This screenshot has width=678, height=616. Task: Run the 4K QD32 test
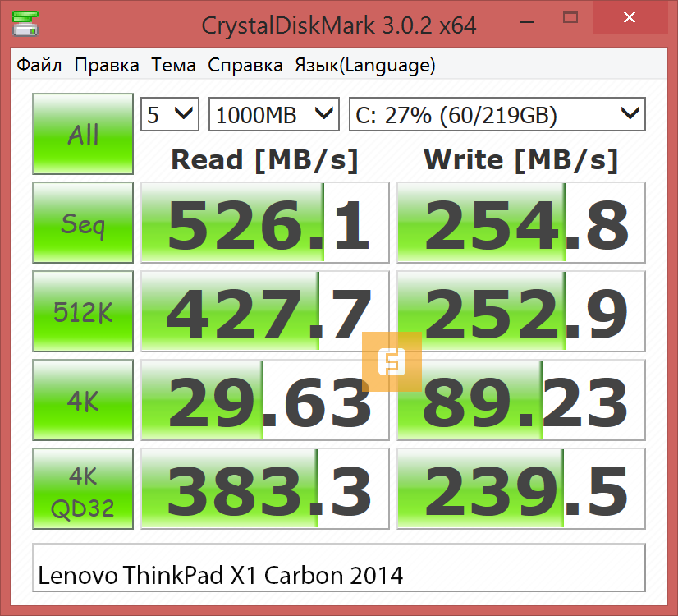coord(83,490)
